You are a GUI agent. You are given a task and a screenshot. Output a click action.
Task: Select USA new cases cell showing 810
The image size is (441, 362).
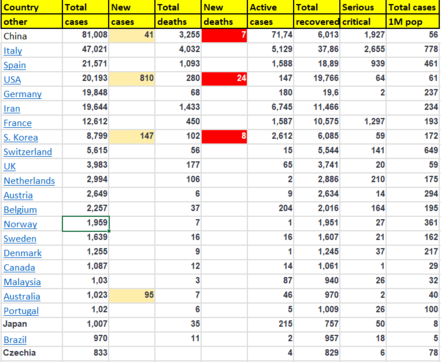click(132, 79)
